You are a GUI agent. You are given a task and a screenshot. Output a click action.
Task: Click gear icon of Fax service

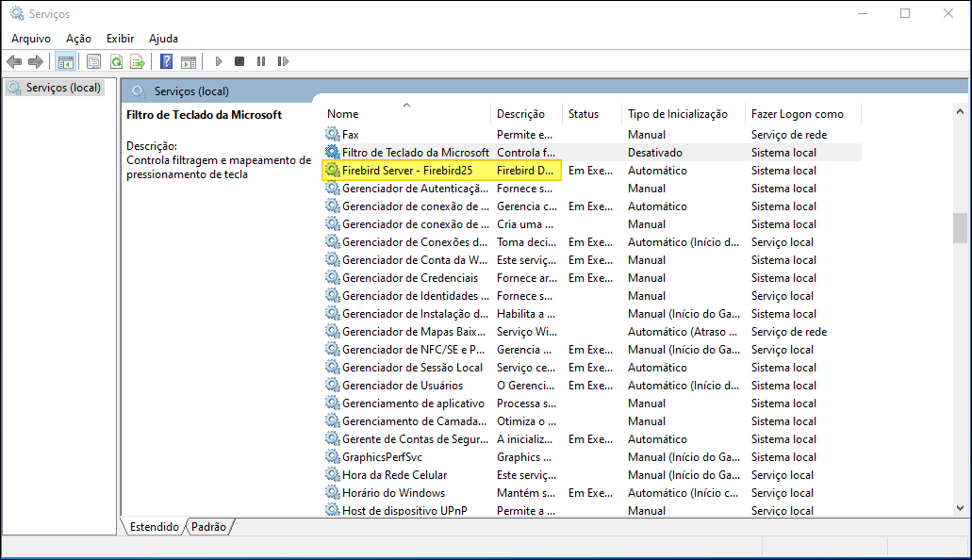pyautogui.click(x=332, y=134)
